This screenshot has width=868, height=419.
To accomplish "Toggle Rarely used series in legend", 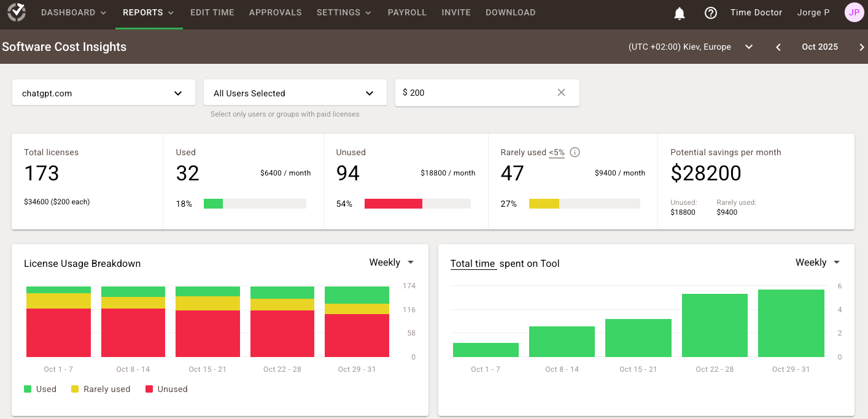I will click(101, 389).
